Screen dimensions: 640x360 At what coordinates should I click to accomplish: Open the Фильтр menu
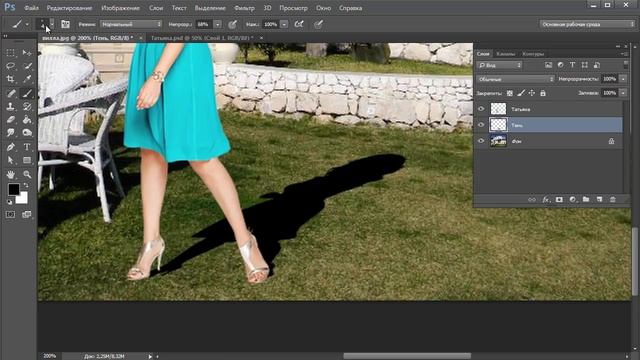coord(244,8)
